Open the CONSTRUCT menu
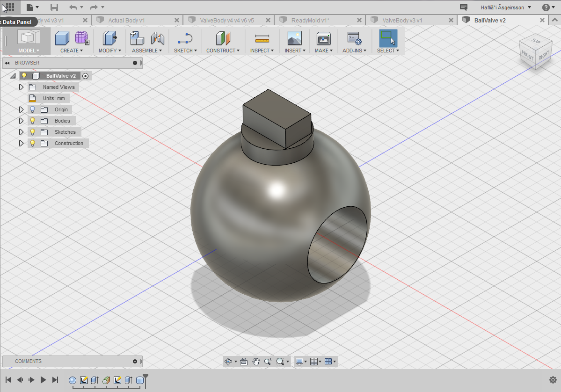This screenshot has height=392, width=561. [x=223, y=51]
